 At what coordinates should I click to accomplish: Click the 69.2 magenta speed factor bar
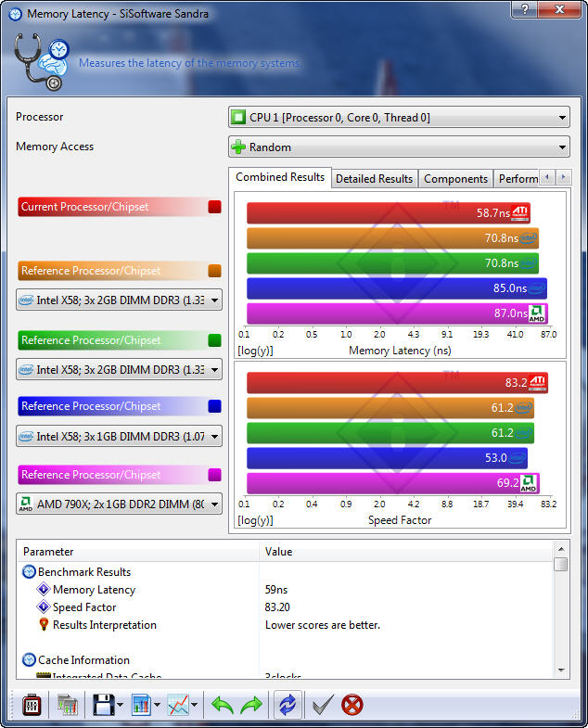[393, 483]
